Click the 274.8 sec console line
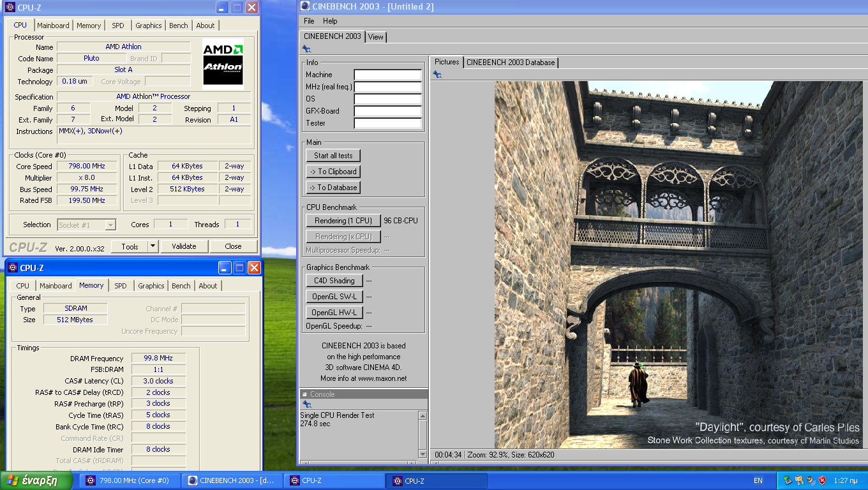 coord(315,424)
